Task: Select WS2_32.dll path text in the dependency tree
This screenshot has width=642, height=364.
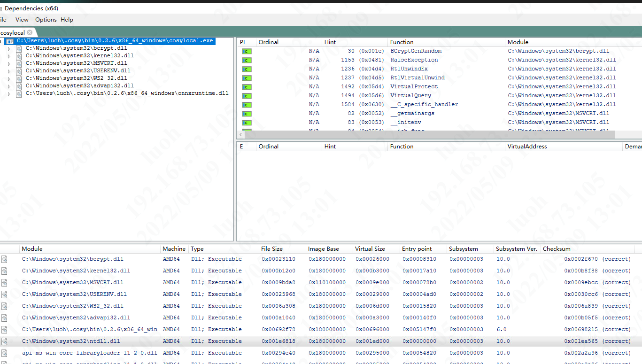Action: point(77,78)
